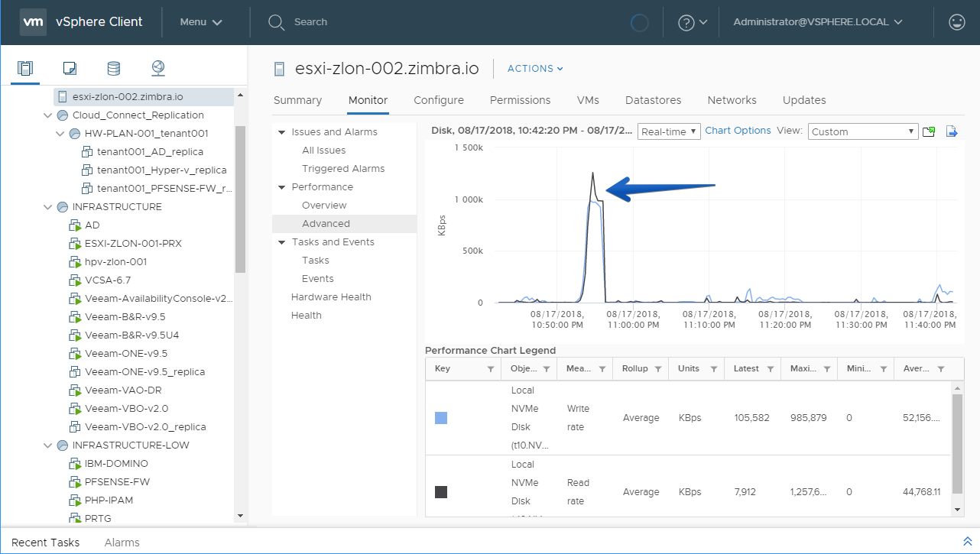Switch to the Configure tab
The height and width of the screenshot is (554, 980).
point(439,100)
